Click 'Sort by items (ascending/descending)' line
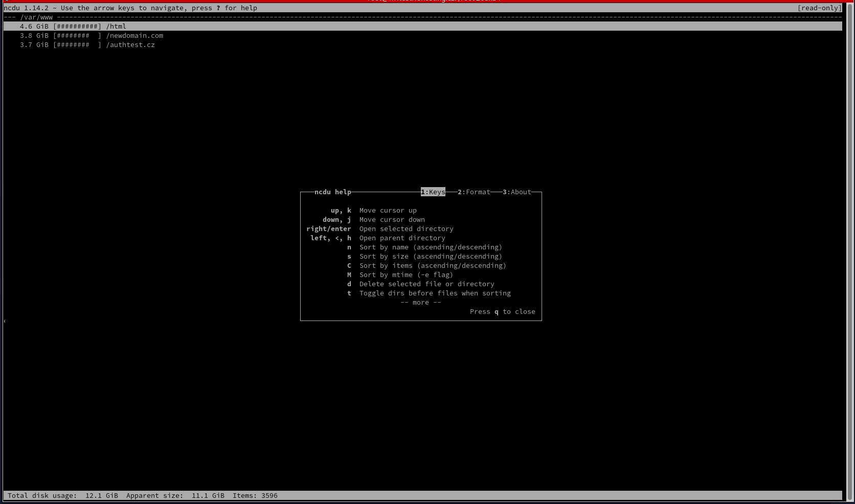Screen dimensions: 855x504 (433, 265)
